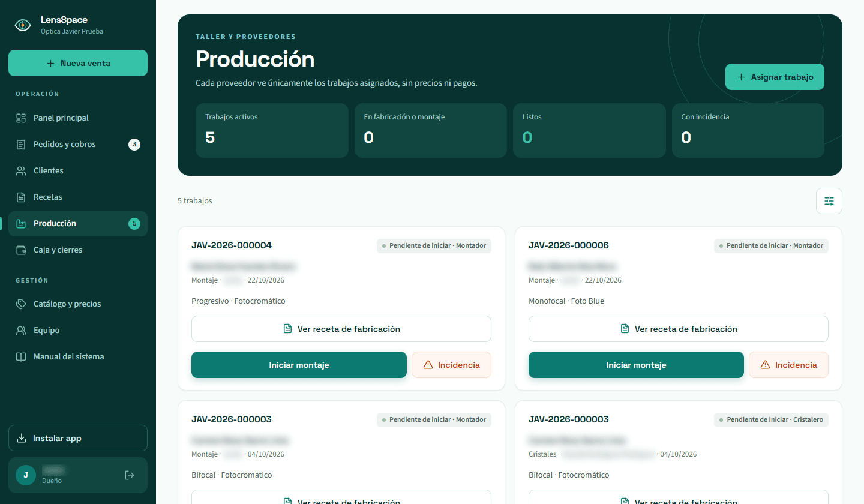Click the En fabricación o montaje card

pos(431,130)
